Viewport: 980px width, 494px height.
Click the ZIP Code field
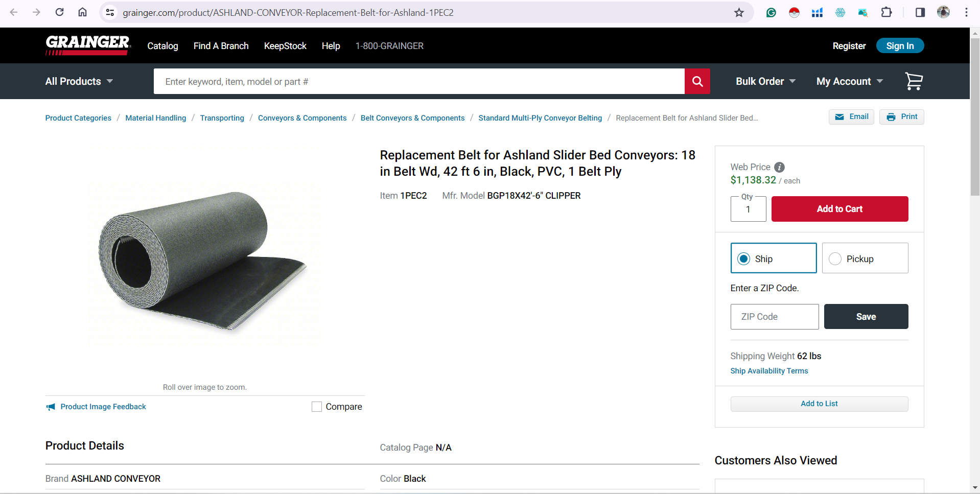point(775,317)
